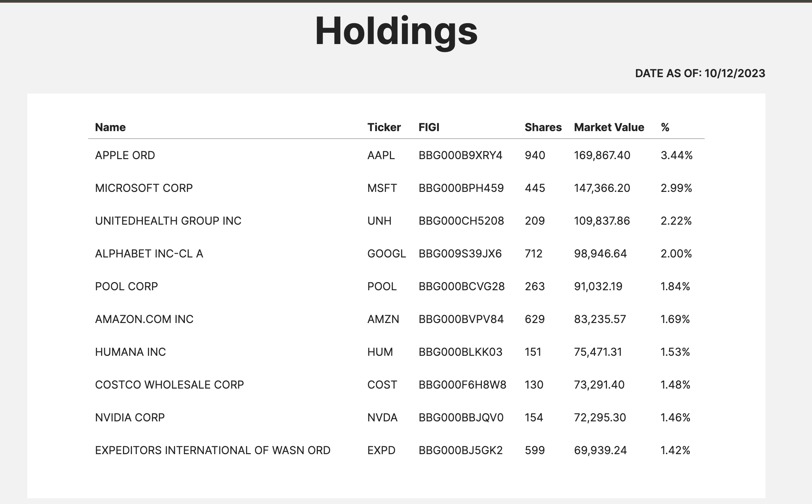Select FIGI BBG000BPH459
This screenshot has height=504, width=812.
tap(461, 188)
